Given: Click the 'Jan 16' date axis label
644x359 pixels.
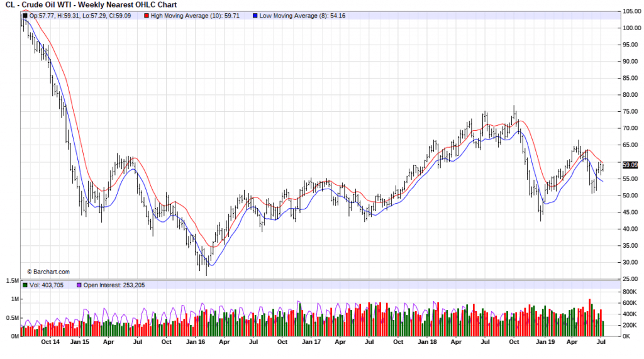Looking at the screenshot, I should tap(195, 342).
